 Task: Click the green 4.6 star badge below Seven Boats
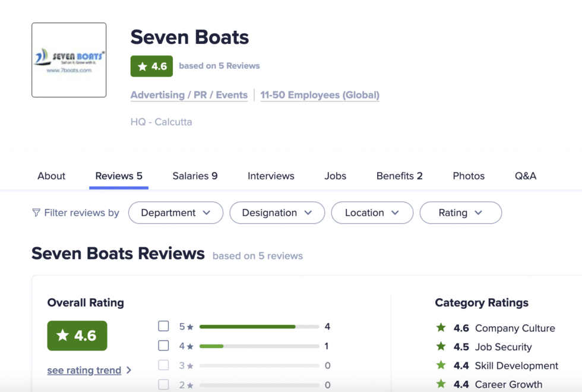click(x=151, y=66)
